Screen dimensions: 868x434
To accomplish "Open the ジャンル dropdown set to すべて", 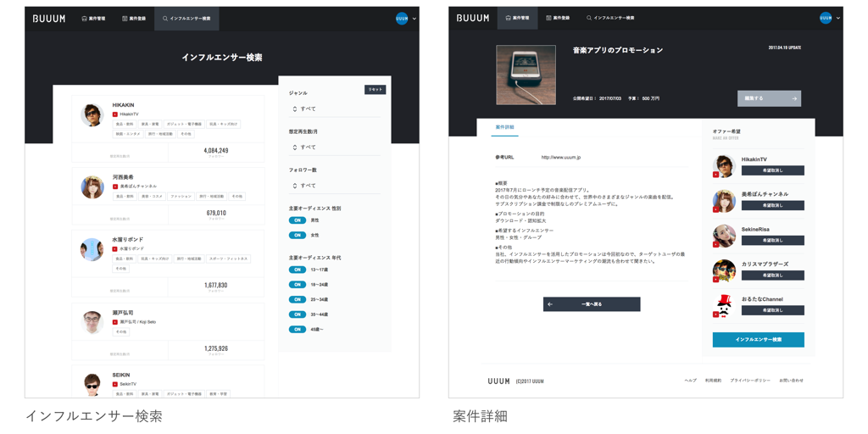I will [x=334, y=109].
